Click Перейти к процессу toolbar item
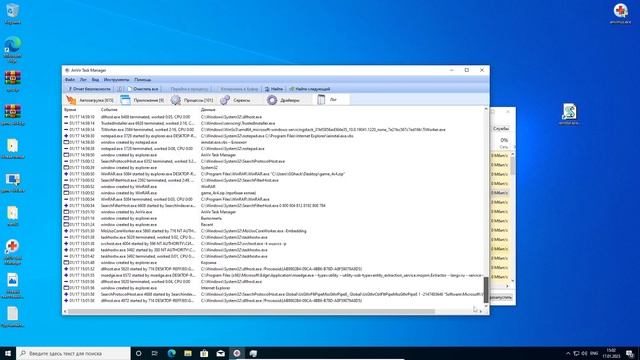The width and height of the screenshot is (640, 360). 189,89
